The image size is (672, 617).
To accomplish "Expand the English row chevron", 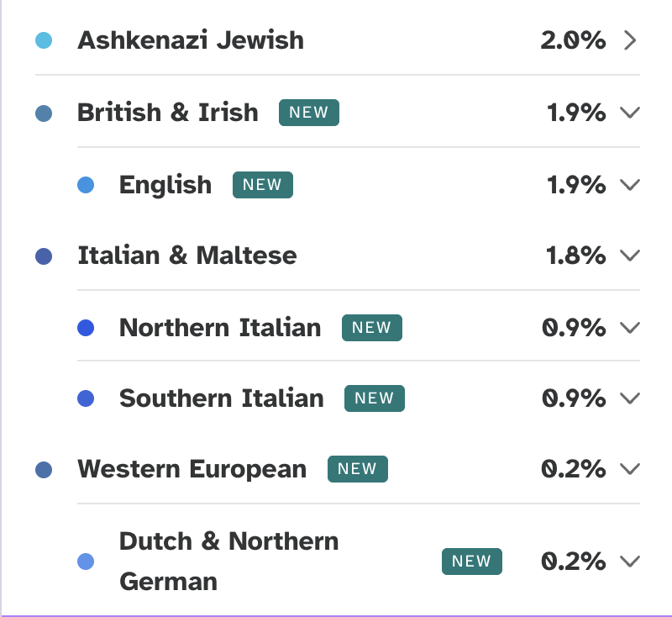I will (629, 185).
